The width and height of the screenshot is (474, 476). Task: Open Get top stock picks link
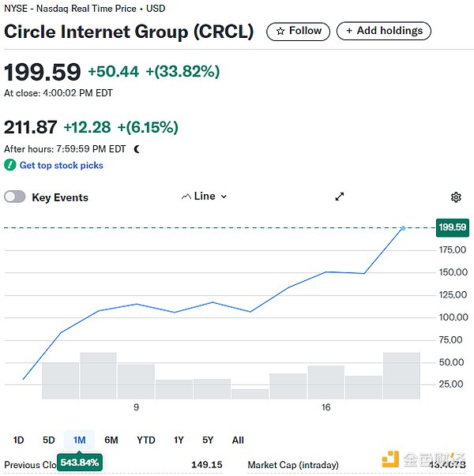62,165
